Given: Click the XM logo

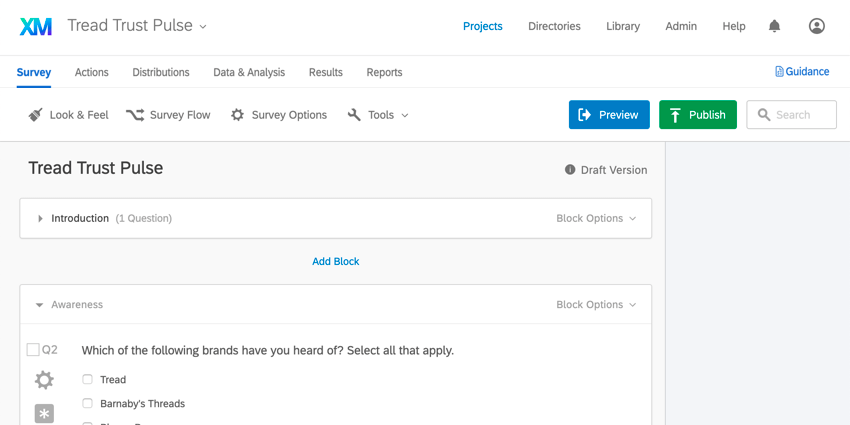Looking at the screenshot, I should coord(35,26).
